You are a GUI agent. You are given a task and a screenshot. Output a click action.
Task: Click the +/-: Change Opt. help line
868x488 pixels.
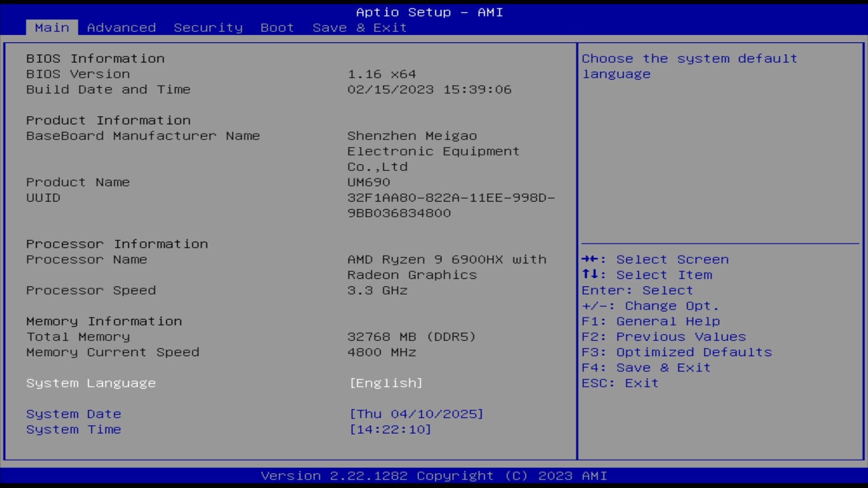[x=651, y=306]
